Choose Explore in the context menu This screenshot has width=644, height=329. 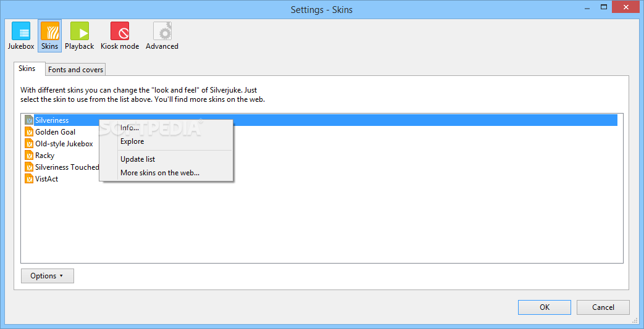132,141
